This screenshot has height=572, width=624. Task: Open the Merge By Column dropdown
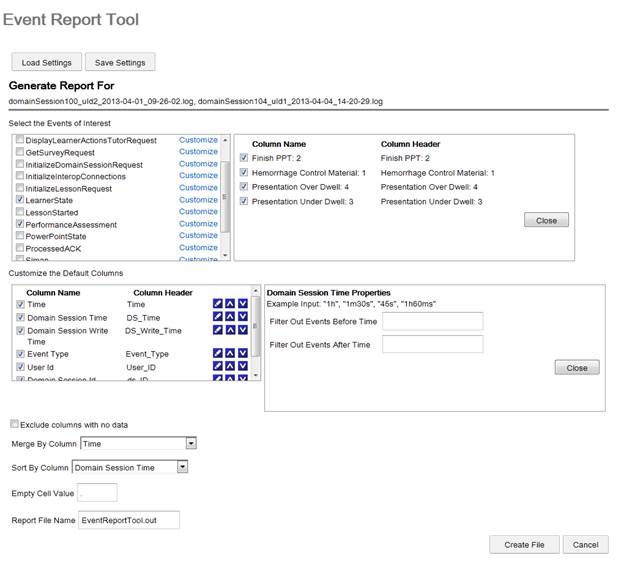191,443
